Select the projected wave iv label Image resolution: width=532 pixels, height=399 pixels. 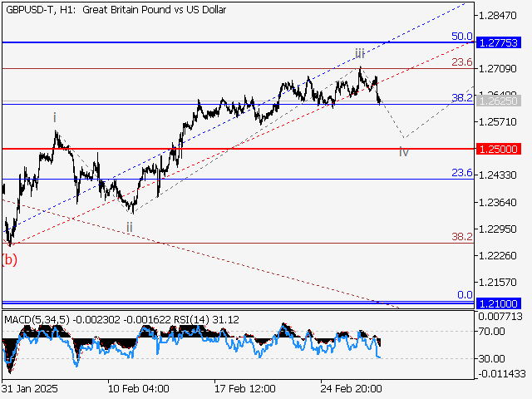coord(403,152)
